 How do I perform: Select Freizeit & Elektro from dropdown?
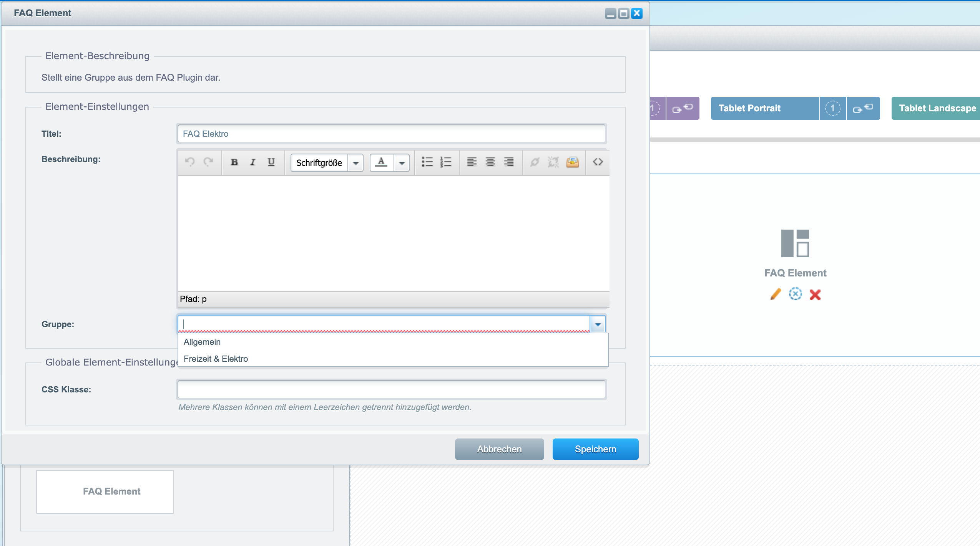coord(217,358)
